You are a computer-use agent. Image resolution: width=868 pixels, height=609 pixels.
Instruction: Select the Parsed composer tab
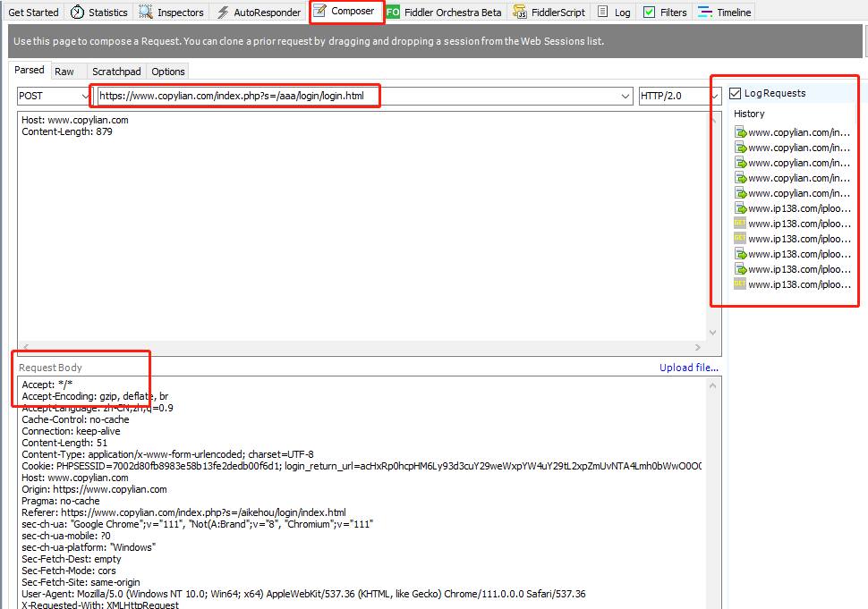coord(30,71)
